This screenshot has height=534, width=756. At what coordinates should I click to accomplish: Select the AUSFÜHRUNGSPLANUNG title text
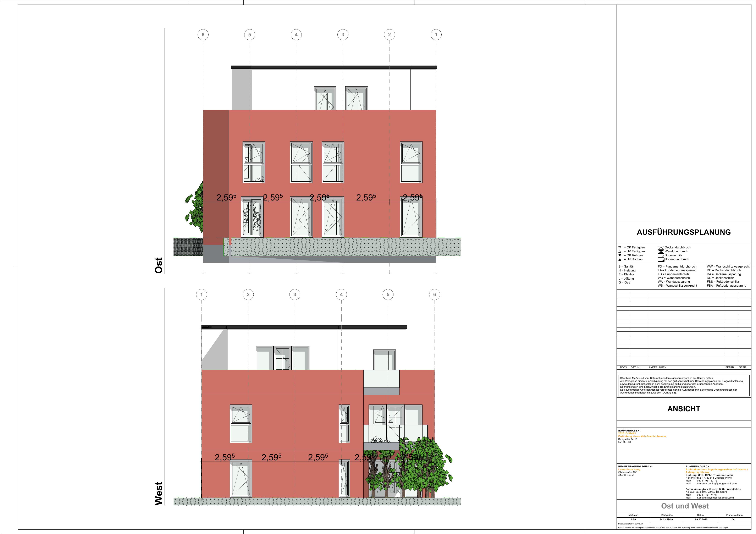[684, 232]
